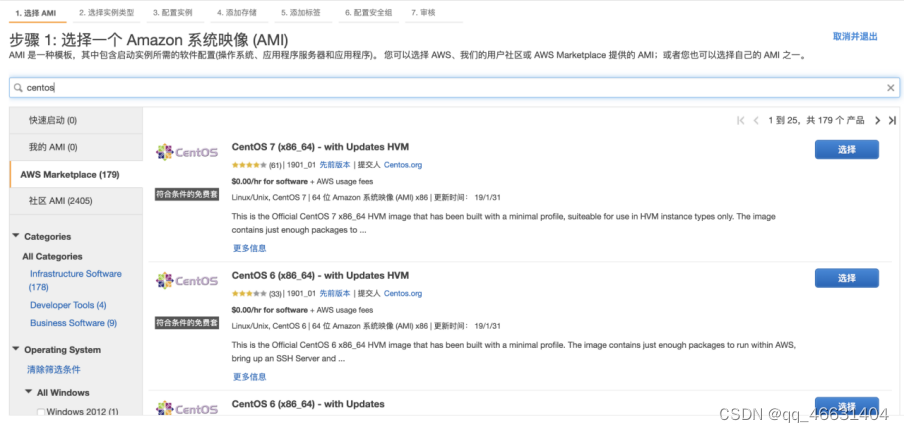The height and width of the screenshot is (432, 904).
Task: Open step 3 配置实例 tab
Action: point(173,13)
